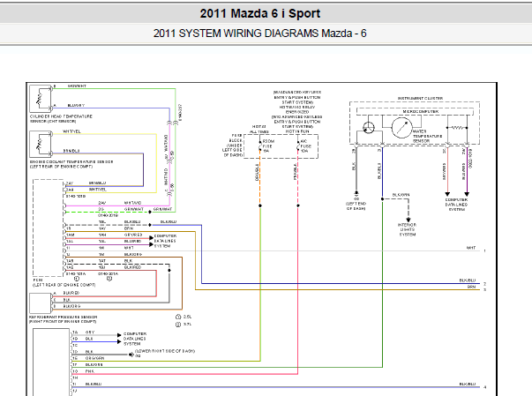Image resolution: width=532 pixels, height=396 pixels.
Task: Click the Computer Data Lines System label beside PCM
Action: pyautogui.click(x=165, y=241)
